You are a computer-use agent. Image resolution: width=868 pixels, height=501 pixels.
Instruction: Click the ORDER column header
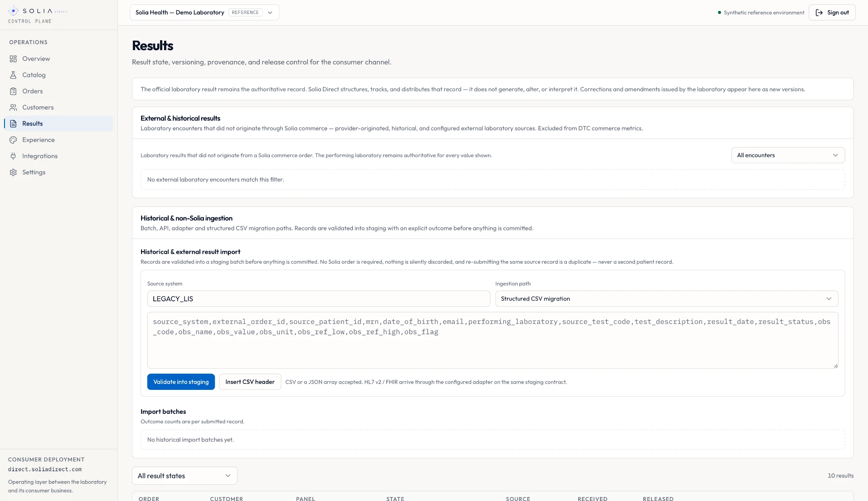tap(149, 498)
